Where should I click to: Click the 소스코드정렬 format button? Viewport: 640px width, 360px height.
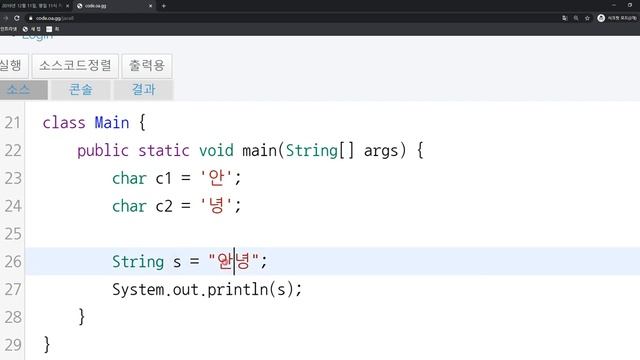pyautogui.click(x=76, y=65)
